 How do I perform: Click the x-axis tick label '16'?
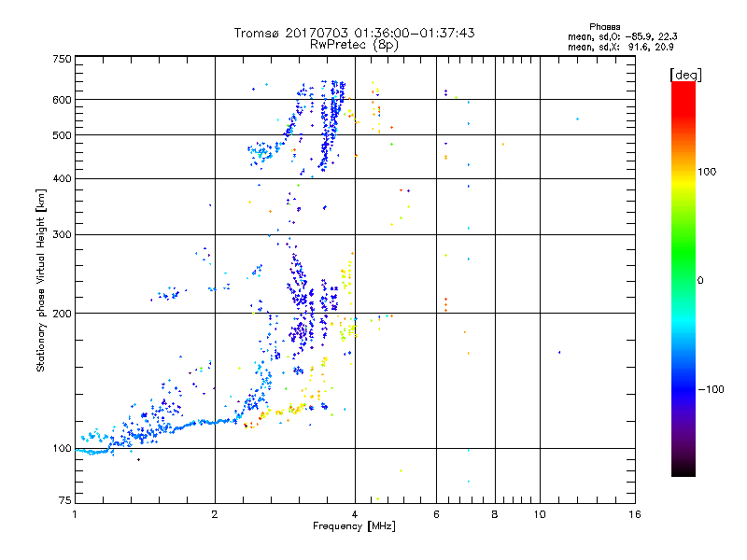[x=635, y=514]
